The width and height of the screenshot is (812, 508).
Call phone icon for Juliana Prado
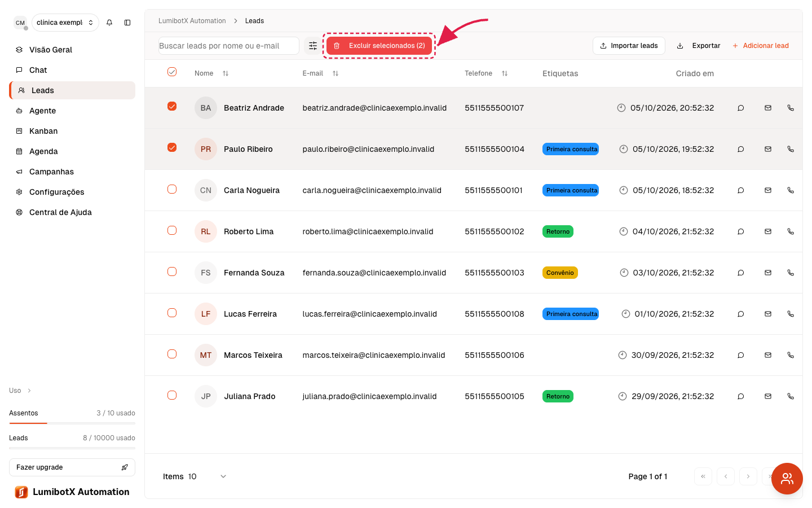791,396
